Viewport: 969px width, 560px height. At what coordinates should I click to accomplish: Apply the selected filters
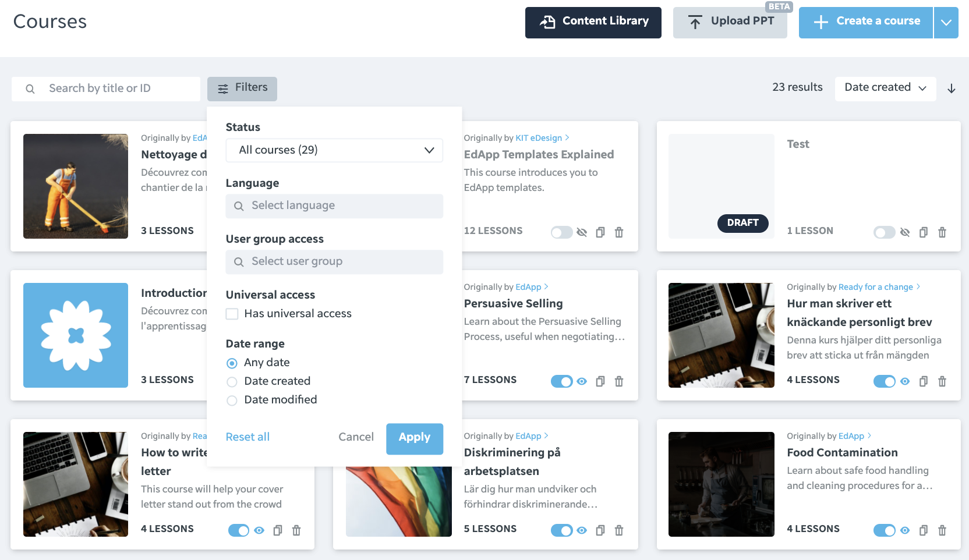414,438
